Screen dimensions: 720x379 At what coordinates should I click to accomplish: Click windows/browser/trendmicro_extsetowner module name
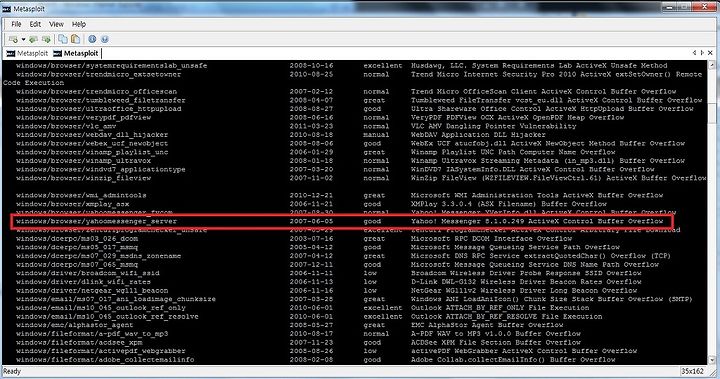point(98,74)
